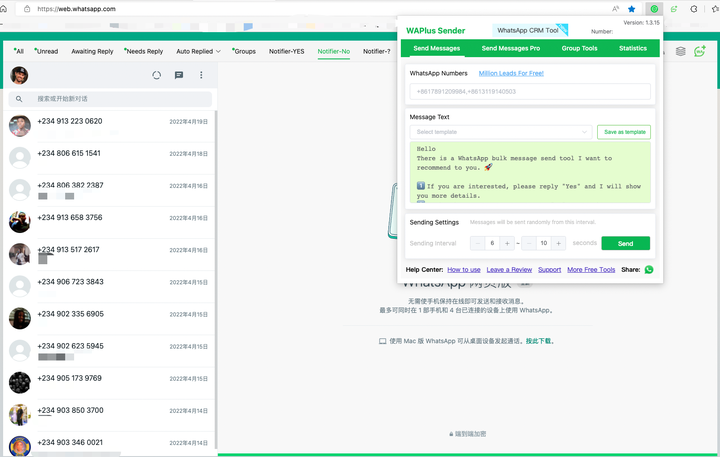
Task: Select Send Messages tab in WAPlus
Action: pyautogui.click(x=437, y=48)
